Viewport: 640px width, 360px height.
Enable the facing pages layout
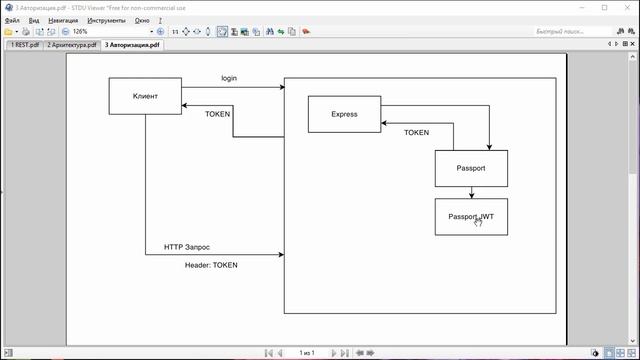620,353
